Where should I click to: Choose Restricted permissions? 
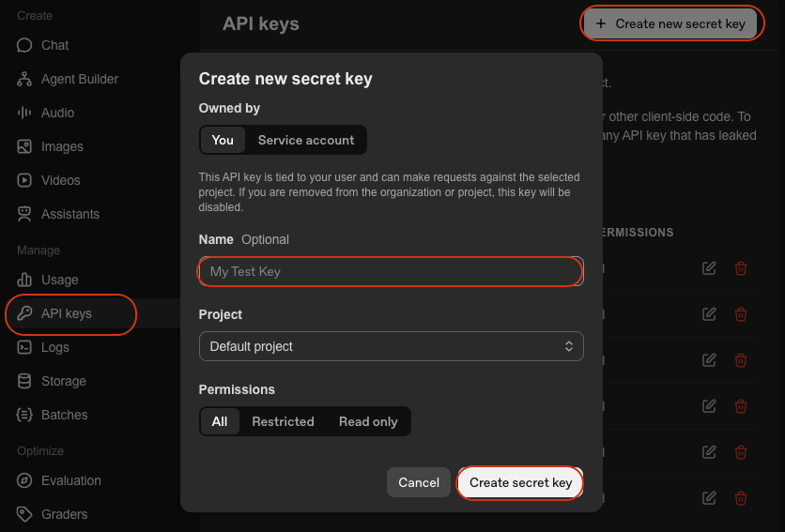[x=283, y=421]
